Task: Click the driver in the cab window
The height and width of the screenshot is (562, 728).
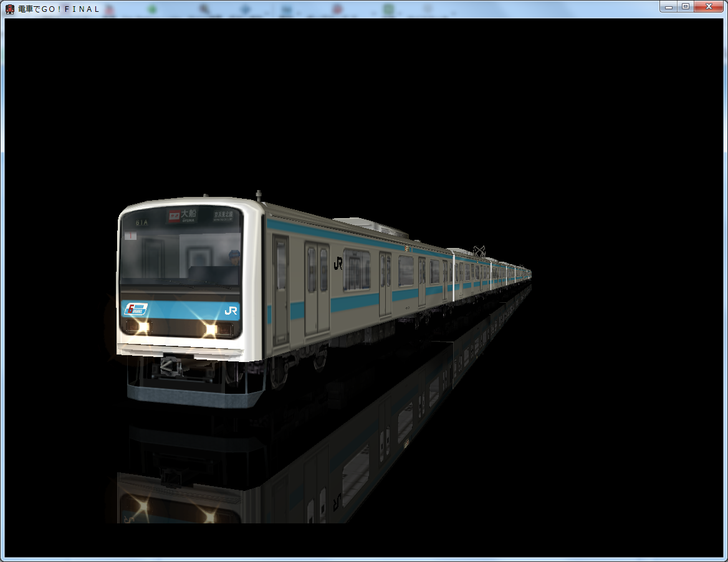Action: pos(234,257)
